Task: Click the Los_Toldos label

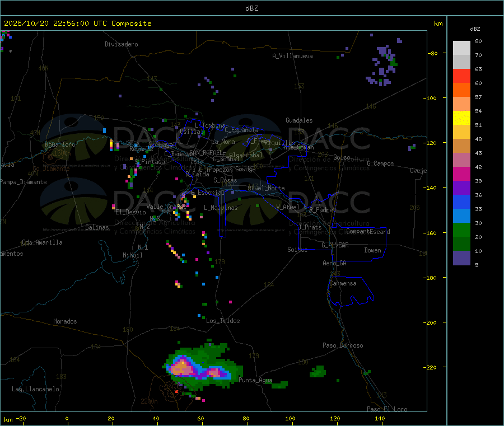Action: [x=223, y=321]
